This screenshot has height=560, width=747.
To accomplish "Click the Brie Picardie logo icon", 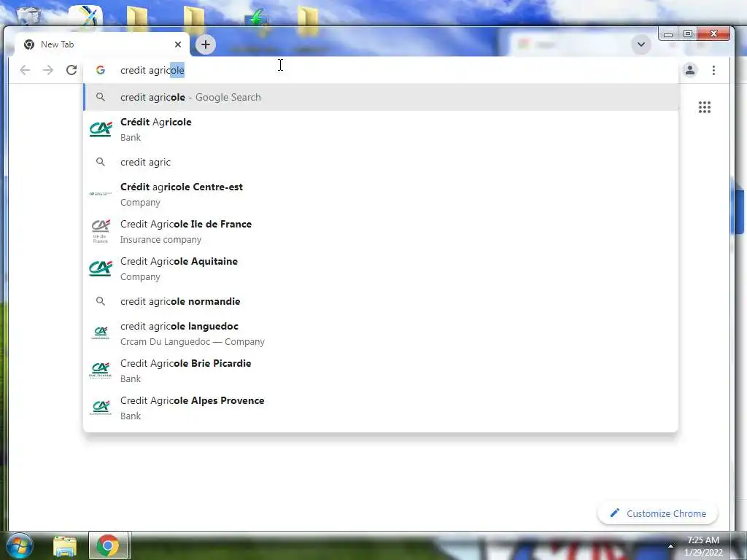I will pyautogui.click(x=101, y=370).
